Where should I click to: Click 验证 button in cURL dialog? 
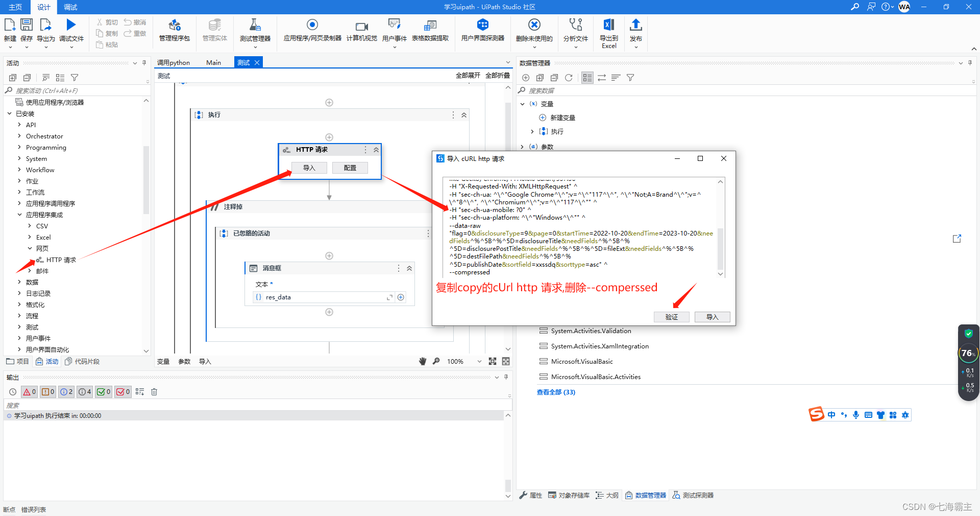click(x=672, y=317)
